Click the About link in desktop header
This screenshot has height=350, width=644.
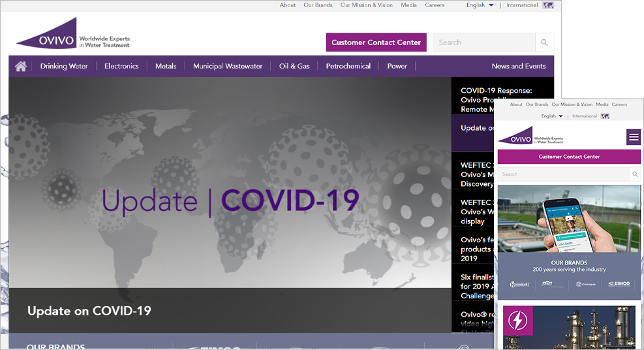pyautogui.click(x=288, y=5)
